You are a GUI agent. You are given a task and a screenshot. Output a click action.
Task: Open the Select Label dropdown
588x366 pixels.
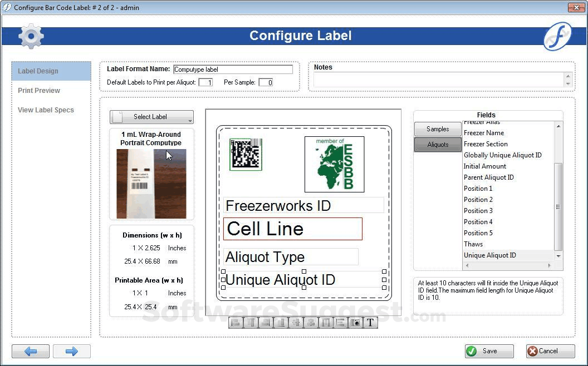point(151,117)
